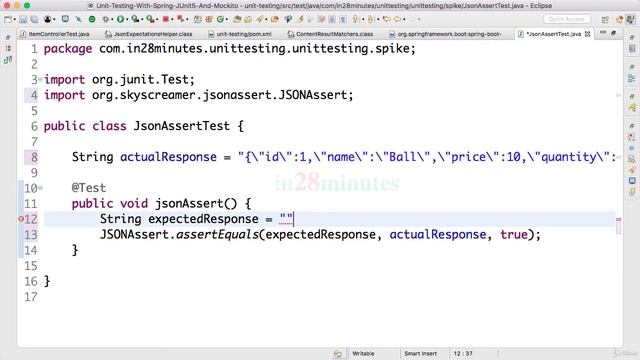Open the Coverage dropdown arrow
640x360 pixels.
click(142, 20)
